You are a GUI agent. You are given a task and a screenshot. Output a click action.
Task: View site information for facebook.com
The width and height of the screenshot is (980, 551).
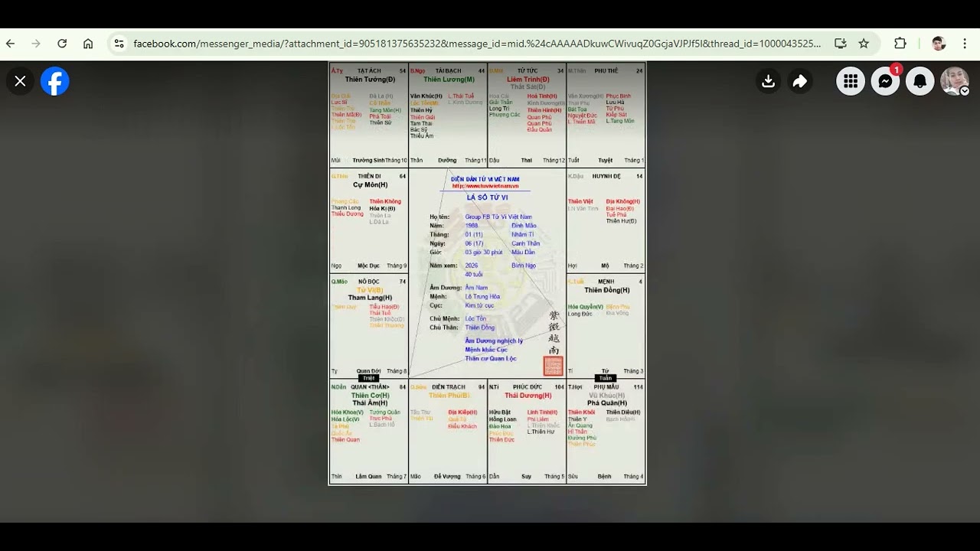(119, 44)
